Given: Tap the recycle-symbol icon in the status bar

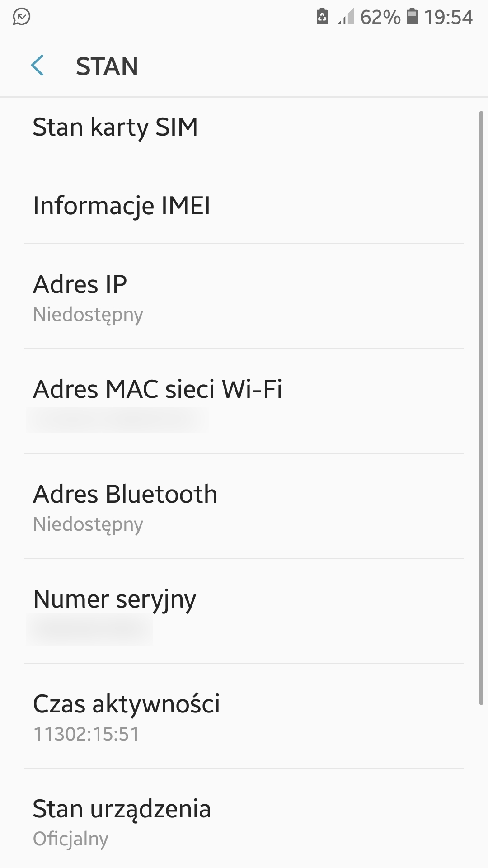Looking at the screenshot, I should click(x=322, y=17).
